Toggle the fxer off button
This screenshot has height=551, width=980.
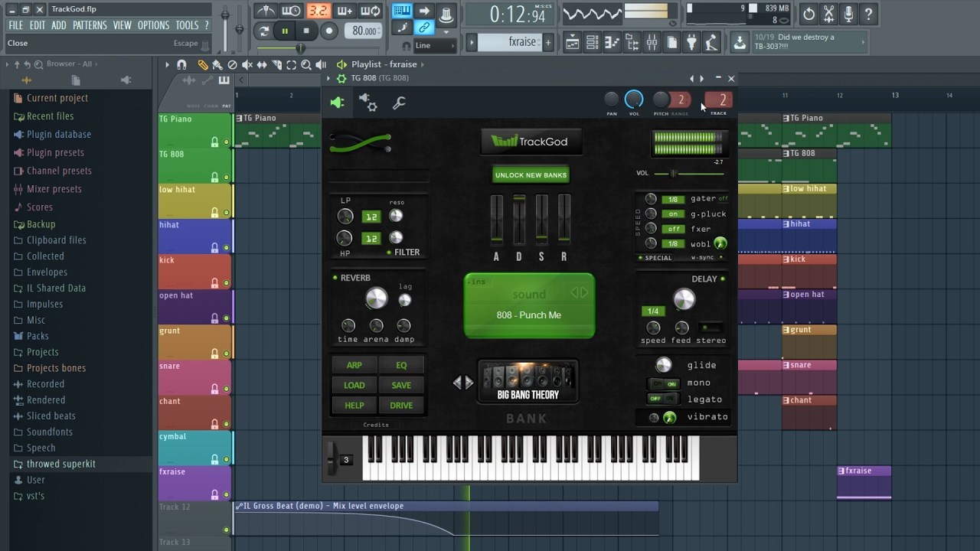(674, 229)
